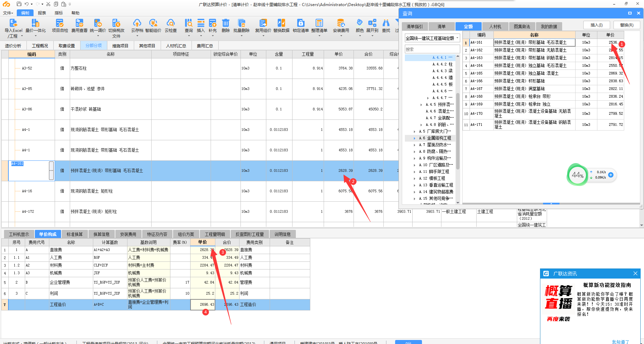Toggle 锁定清单 lock list icon
The image size is (644, 344).
coord(301,23)
